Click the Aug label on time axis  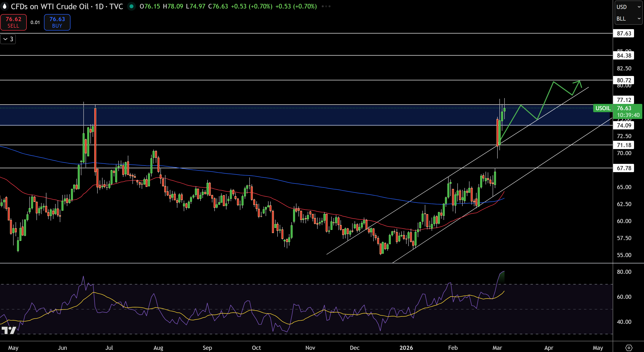coord(158,347)
